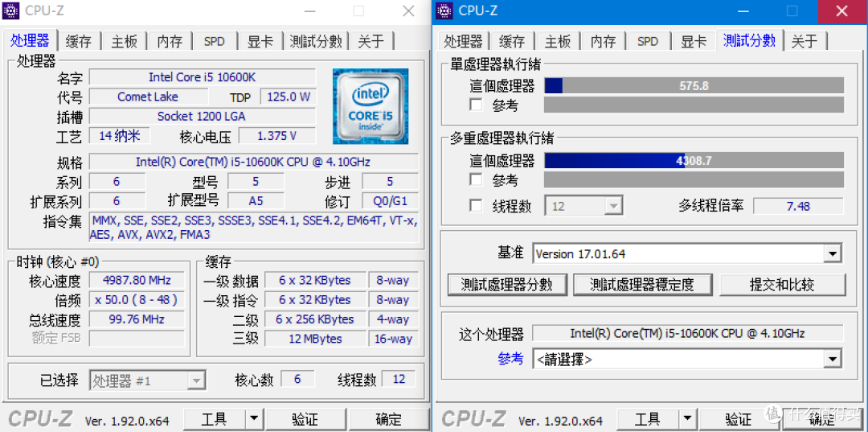868x432 pixels.
Task: Click the CPU-Z icon in right window title bar
Action: coord(444,10)
